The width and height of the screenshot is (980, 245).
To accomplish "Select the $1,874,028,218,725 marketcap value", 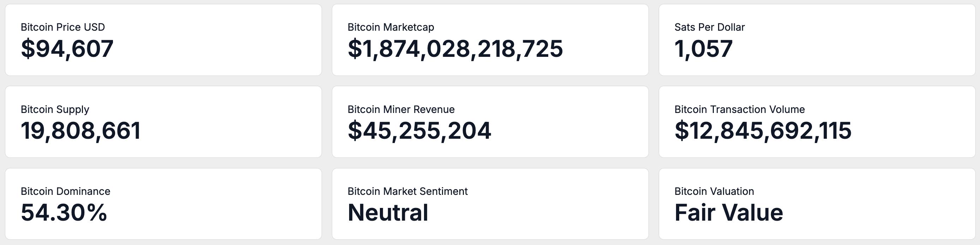I will tap(455, 49).
